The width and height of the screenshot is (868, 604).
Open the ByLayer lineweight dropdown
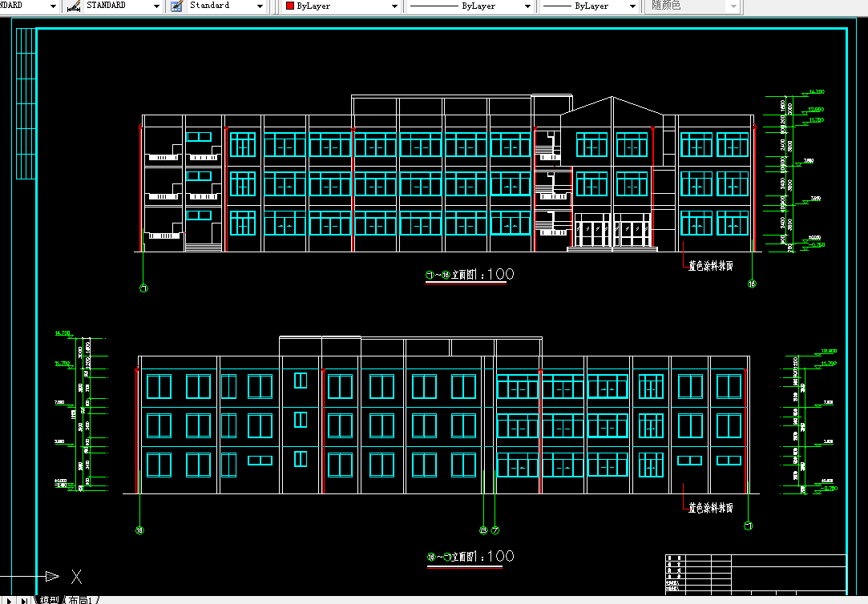(589, 6)
